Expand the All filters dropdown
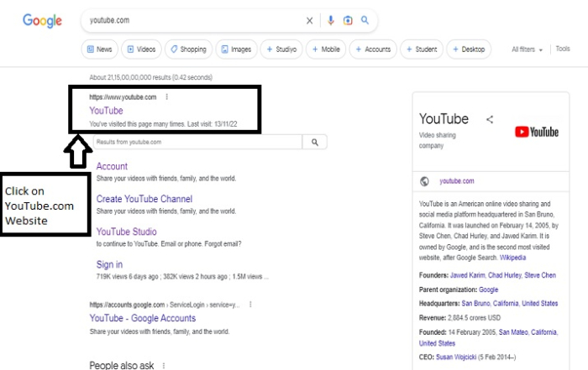This screenshot has height=370, width=588. tap(528, 50)
